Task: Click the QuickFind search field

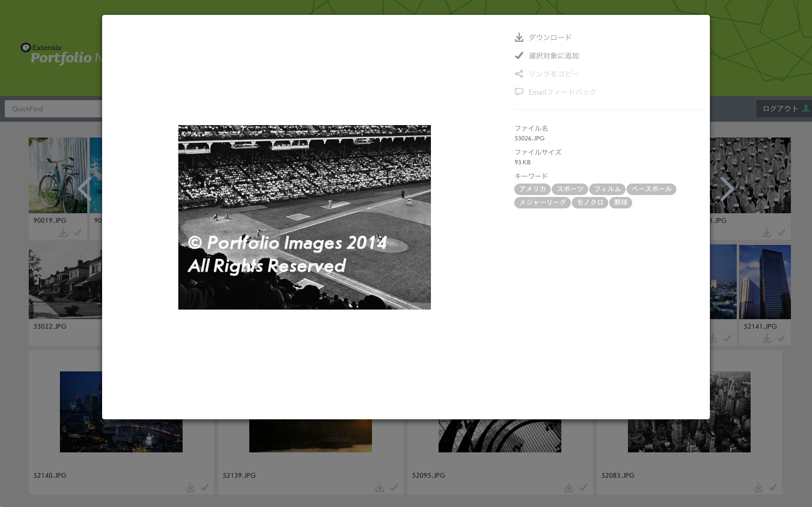Action: click(53, 109)
